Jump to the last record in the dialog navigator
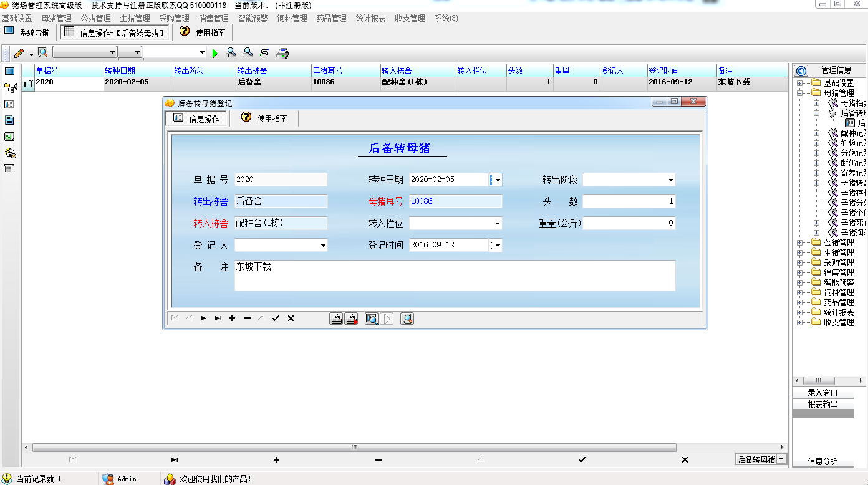The height and width of the screenshot is (485, 868). pyautogui.click(x=218, y=319)
